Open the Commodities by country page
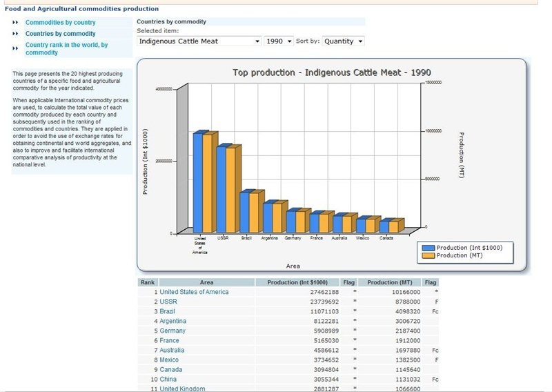This screenshot has height=392, width=552. pos(60,23)
